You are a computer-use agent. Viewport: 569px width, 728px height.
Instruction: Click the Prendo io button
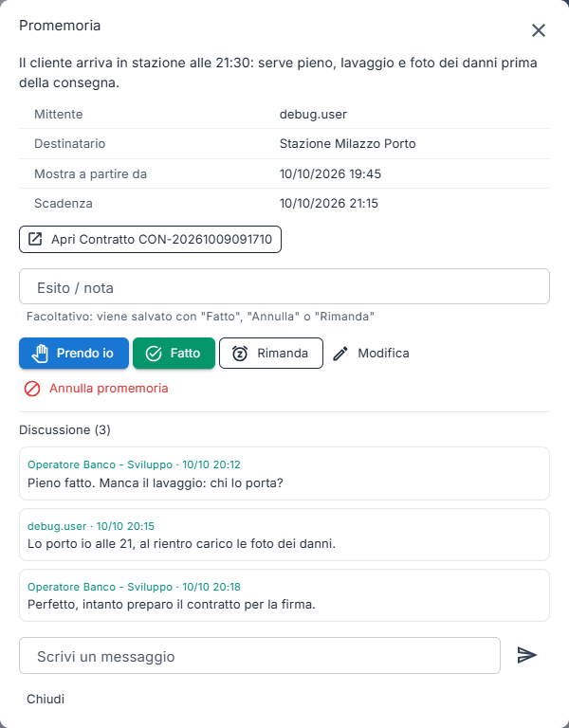pyautogui.click(x=74, y=354)
